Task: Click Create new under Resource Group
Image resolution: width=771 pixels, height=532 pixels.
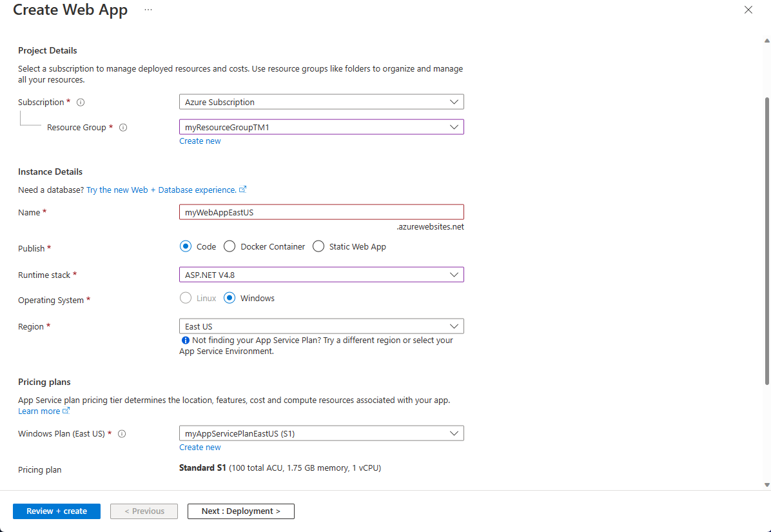Action: 200,141
